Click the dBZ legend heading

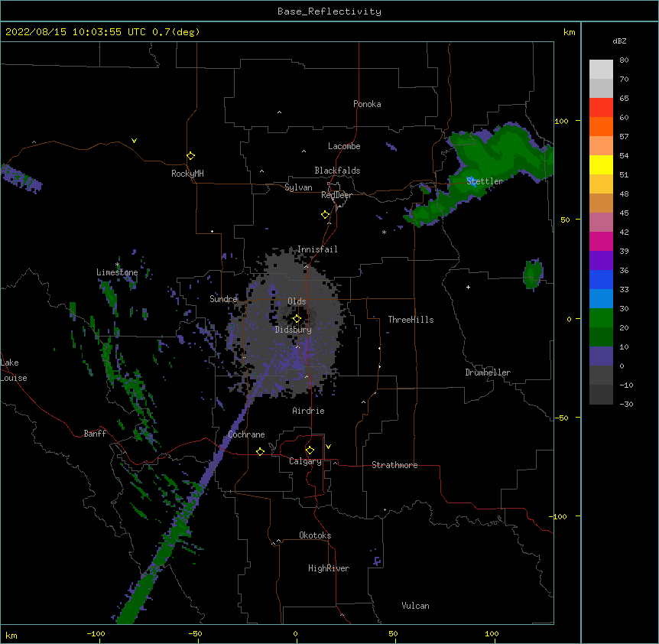619,41
